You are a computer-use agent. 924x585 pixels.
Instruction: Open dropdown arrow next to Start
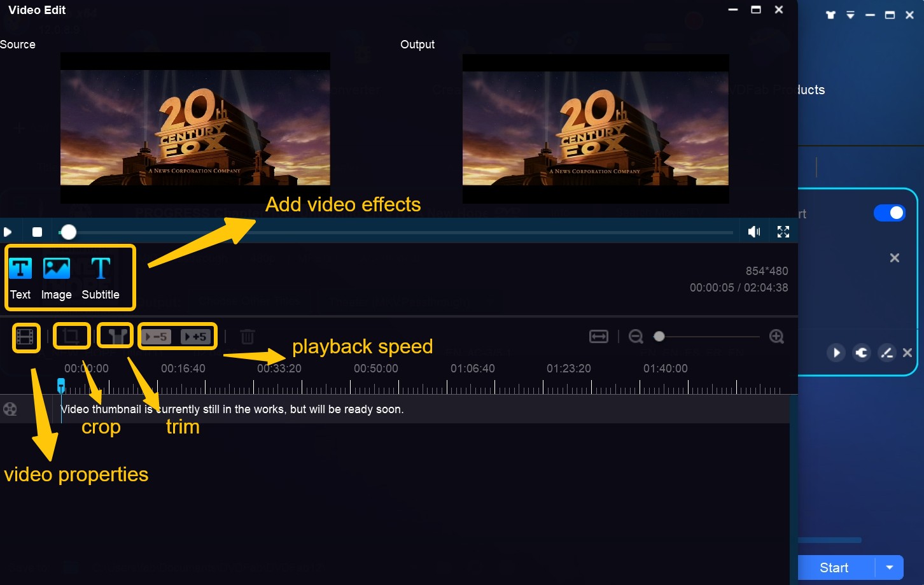click(890, 568)
